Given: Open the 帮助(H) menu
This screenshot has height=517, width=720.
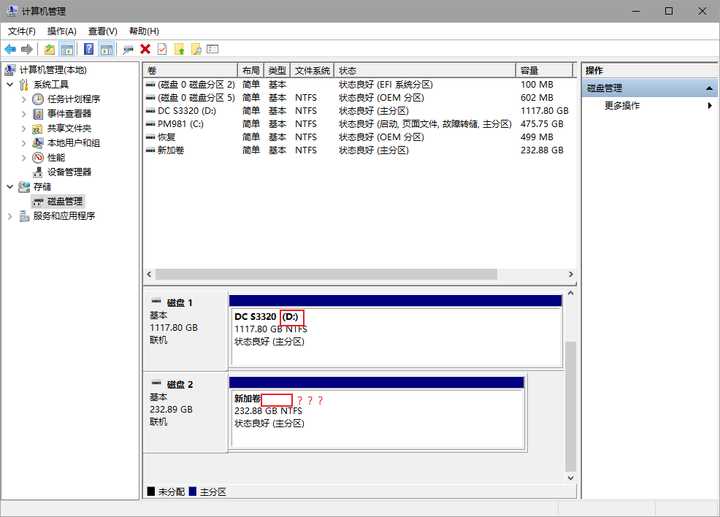Looking at the screenshot, I should 144,31.
